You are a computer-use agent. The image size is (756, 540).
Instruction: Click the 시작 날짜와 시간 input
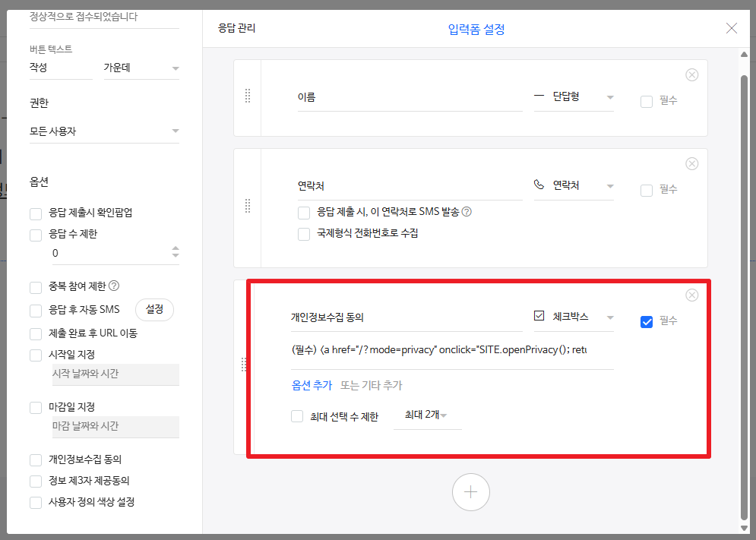(115, 374)
